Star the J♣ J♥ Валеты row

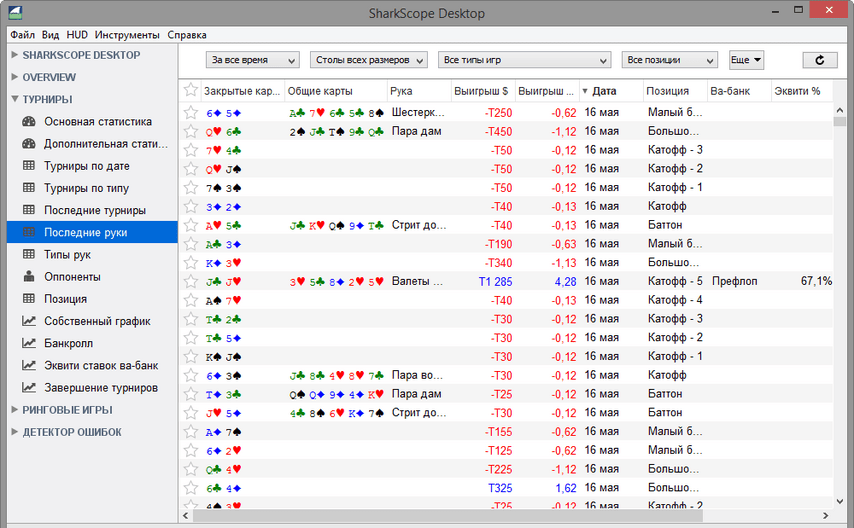[x=190, y=282]
